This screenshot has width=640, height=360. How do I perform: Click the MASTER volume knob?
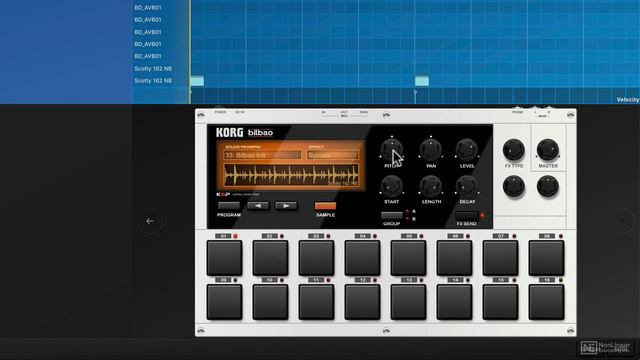click(x=548, y=150)
